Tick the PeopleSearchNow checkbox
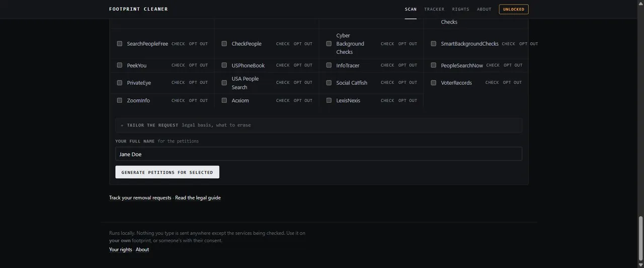The height and width of the screenshot is (268, 644). (434, 65)
